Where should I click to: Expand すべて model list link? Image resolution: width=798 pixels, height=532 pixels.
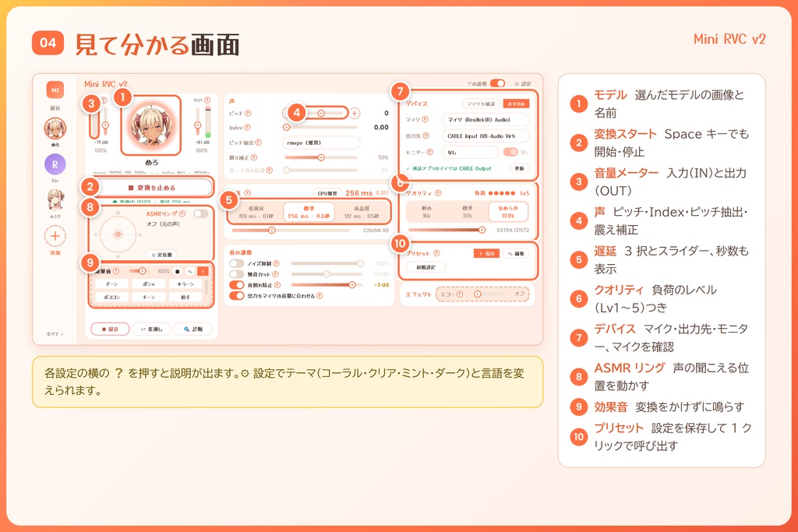point(55,334)
